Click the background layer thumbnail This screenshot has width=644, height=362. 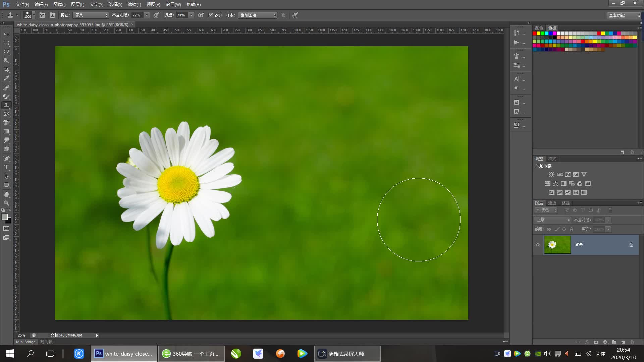(557, 245)
